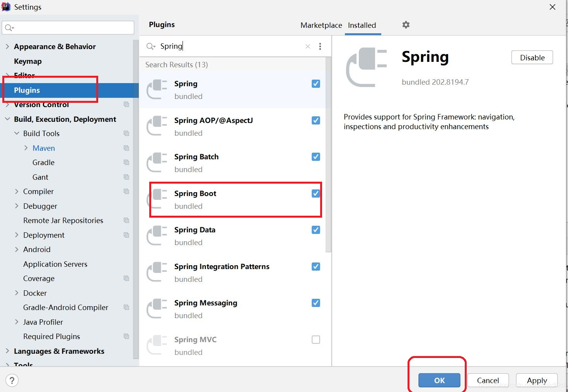Image resolution: width=568 pixels, height=392 pixels.
Task: Disable the Spring plugin via Disable button
Action: coord(532,58)
